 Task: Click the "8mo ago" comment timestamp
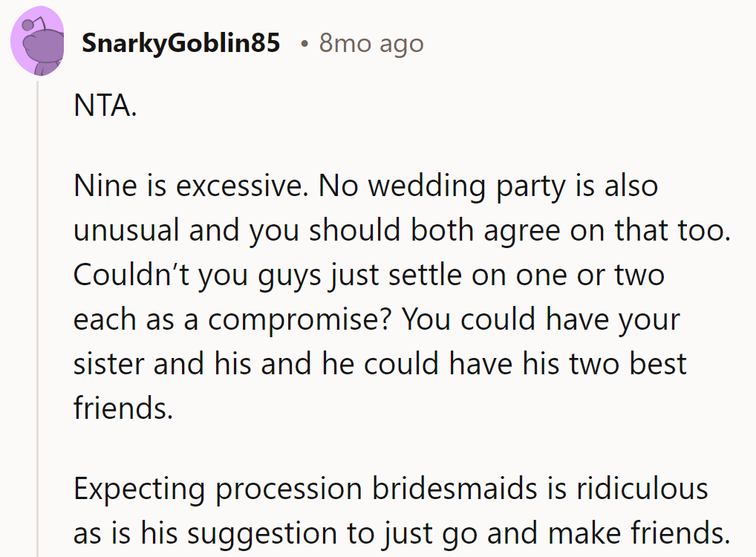[371, 44]
